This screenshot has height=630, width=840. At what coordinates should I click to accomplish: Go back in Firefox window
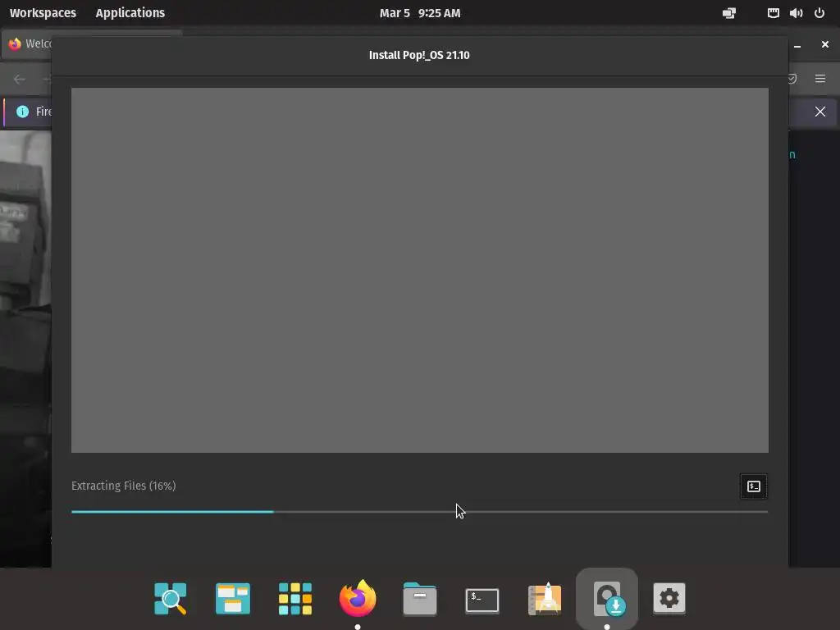(20, 79)
